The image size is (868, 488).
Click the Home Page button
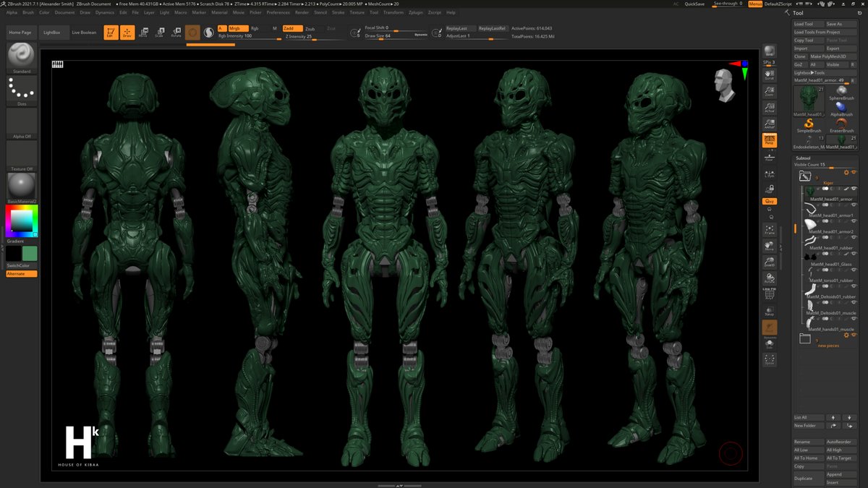(x=20, y=33)
